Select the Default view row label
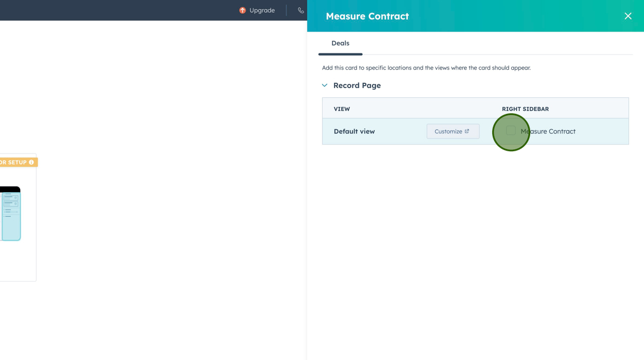Viewport: 644px width, 360px height. [x=354, y=131]
